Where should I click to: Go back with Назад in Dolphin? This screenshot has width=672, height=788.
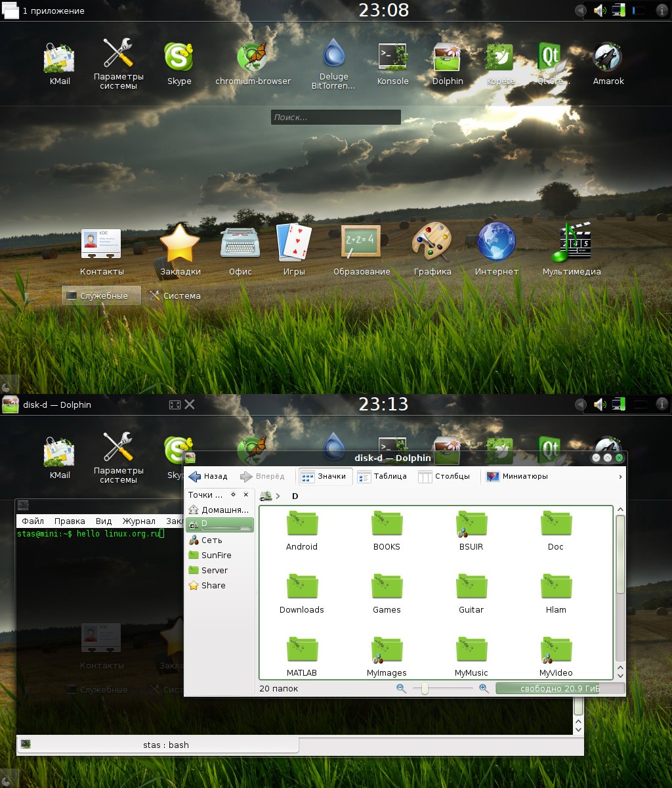pyautogui.click(x=208, y=476)
